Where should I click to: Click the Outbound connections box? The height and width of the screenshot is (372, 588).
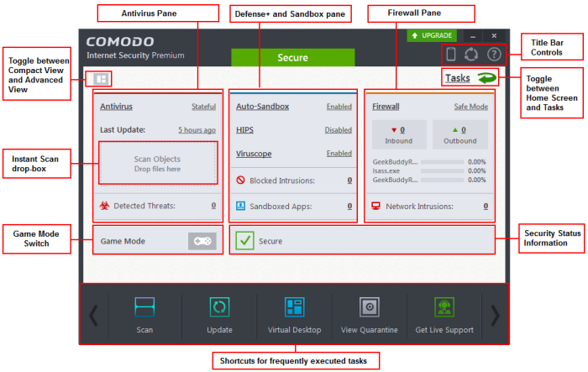point(460,134)
